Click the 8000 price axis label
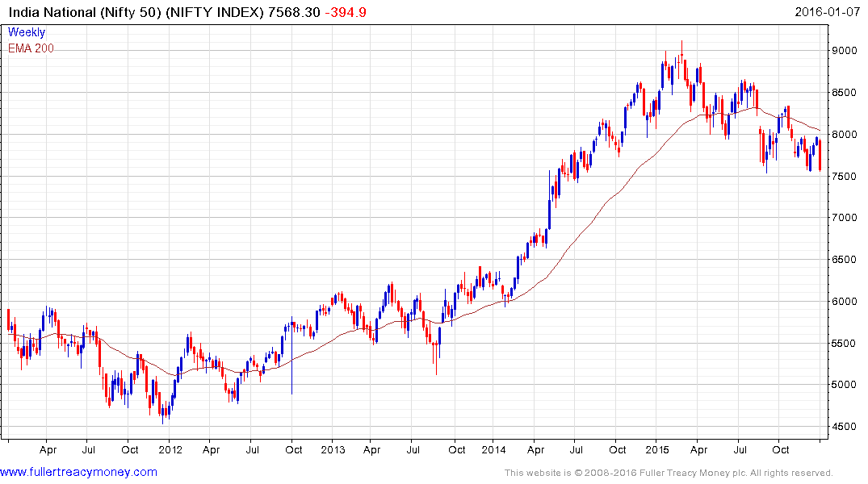This screenshot has height=484, width=868. coord(845,135)
